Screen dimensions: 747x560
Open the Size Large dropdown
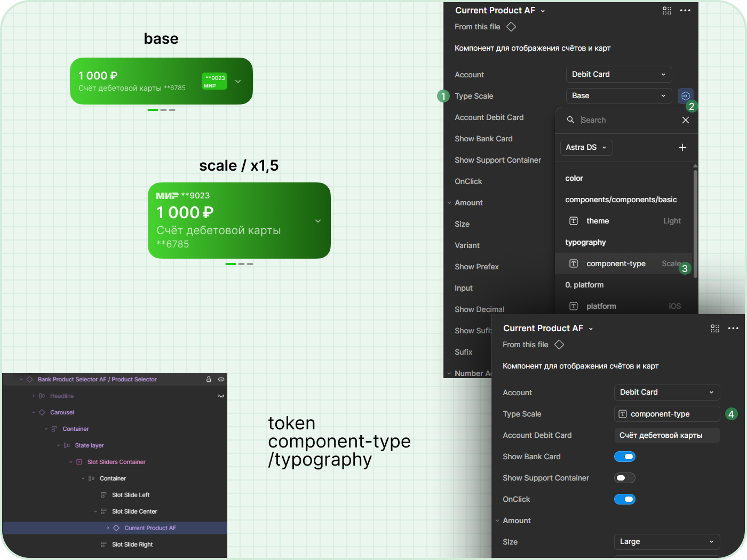[x=667, y=542]
